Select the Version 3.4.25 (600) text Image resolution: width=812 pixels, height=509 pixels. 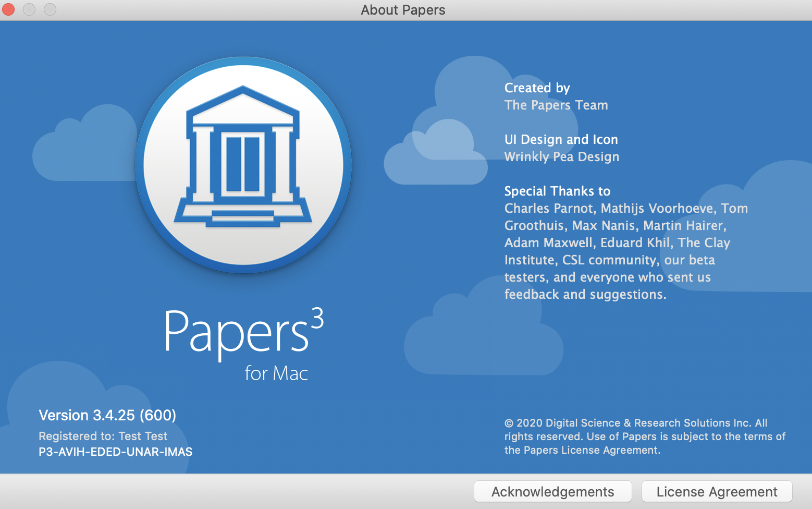point(107,415)
